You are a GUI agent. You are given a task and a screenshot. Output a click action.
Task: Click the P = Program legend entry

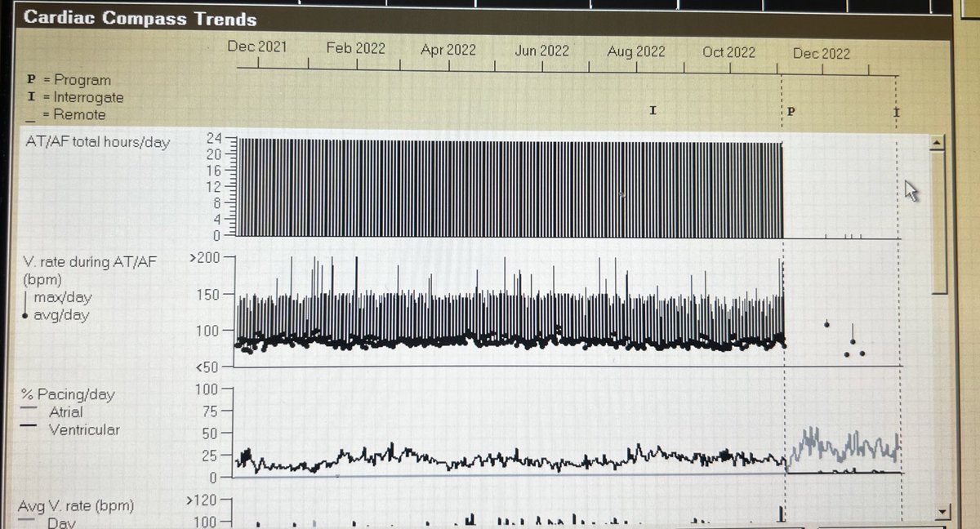(69, 80)
